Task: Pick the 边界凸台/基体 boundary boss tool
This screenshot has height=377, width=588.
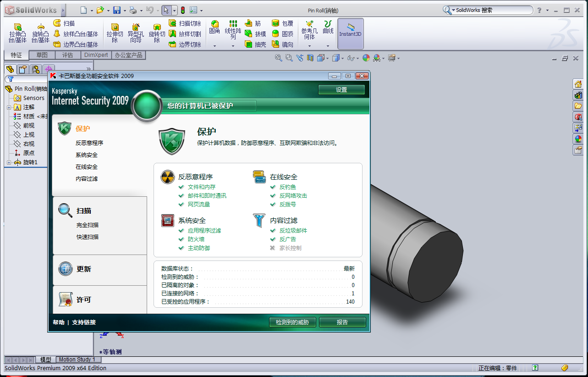Action: click(x=76, y=44)
